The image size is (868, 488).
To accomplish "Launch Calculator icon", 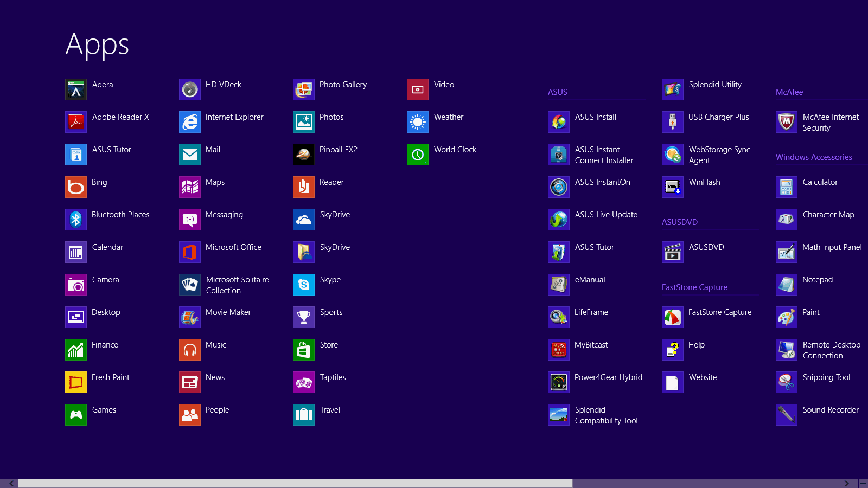I will [787, 187].
